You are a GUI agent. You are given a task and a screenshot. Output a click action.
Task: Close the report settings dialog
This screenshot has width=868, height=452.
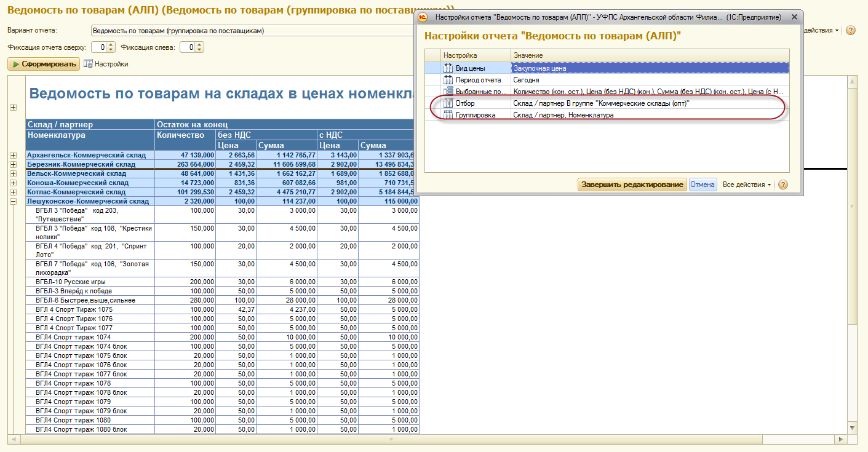(x=794, y=18)
